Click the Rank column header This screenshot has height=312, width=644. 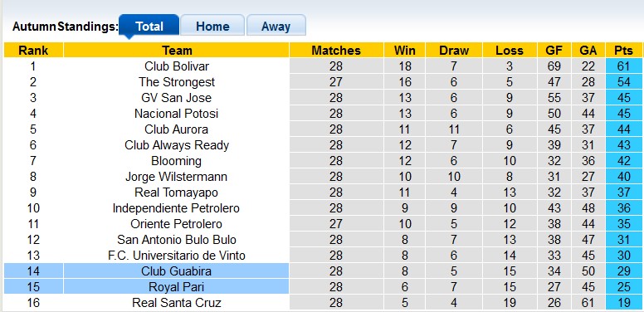33,51
